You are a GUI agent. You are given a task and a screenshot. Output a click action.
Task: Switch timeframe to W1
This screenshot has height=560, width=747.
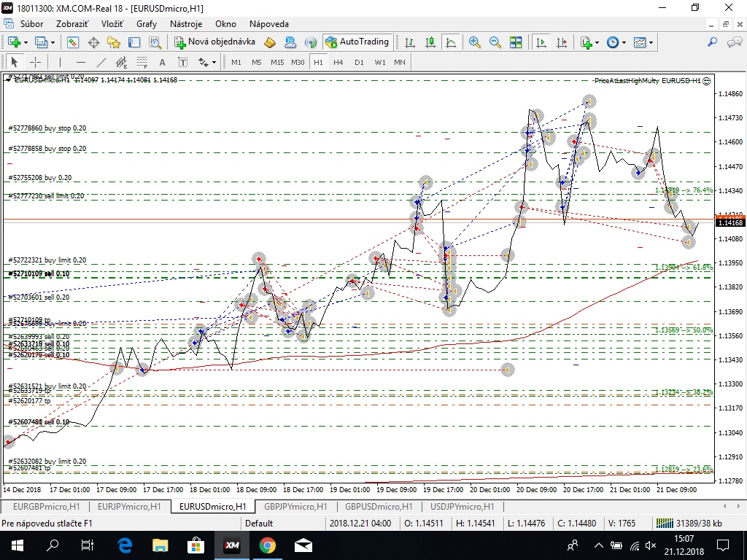pos(380,63)
